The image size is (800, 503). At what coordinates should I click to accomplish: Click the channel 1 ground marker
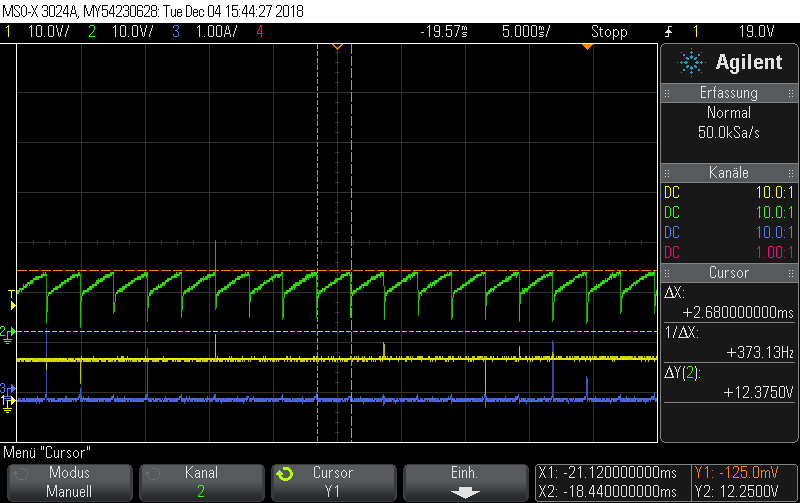(x=7, y=403)
